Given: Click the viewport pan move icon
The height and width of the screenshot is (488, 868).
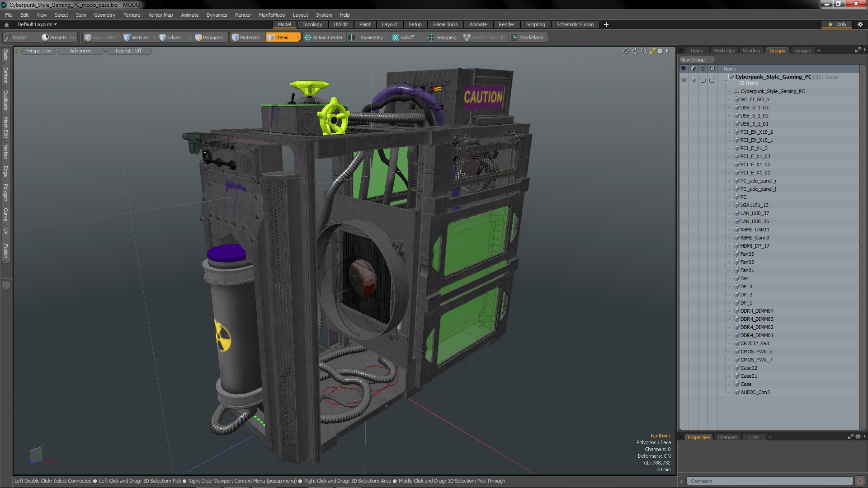Looking at the screenshot, I should [626, 51].
